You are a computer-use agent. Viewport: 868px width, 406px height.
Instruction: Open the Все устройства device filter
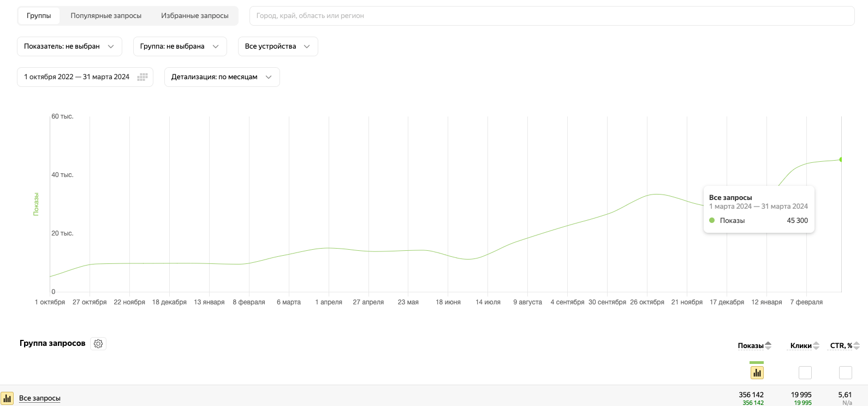pyautogui.click(x=277, y=46)
